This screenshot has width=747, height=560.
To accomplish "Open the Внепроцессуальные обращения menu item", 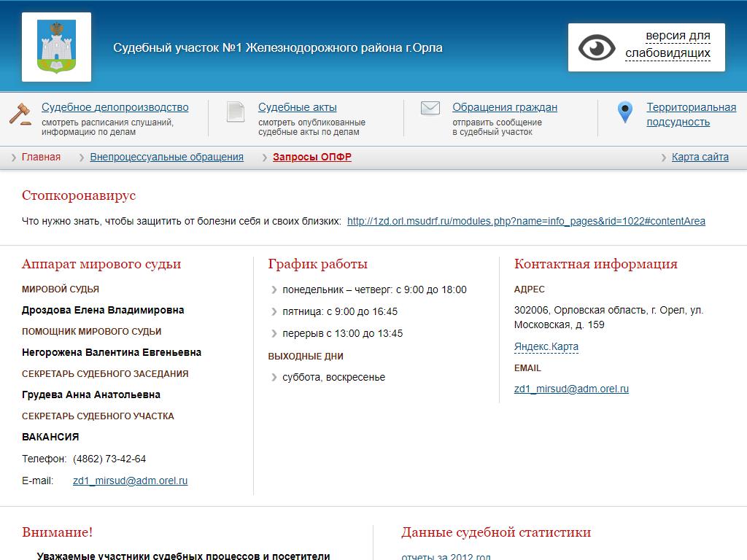I will click(x=166, y=157).
